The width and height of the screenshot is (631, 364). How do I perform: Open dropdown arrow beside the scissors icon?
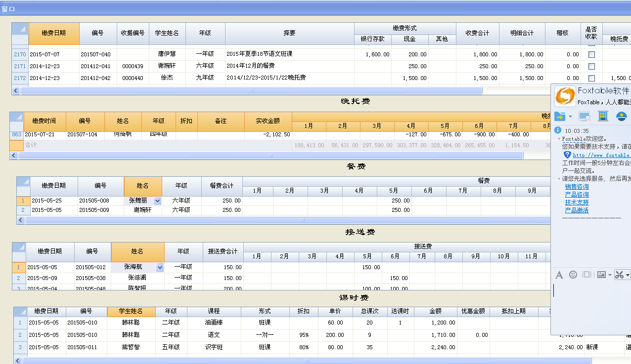tap(628, 275)
